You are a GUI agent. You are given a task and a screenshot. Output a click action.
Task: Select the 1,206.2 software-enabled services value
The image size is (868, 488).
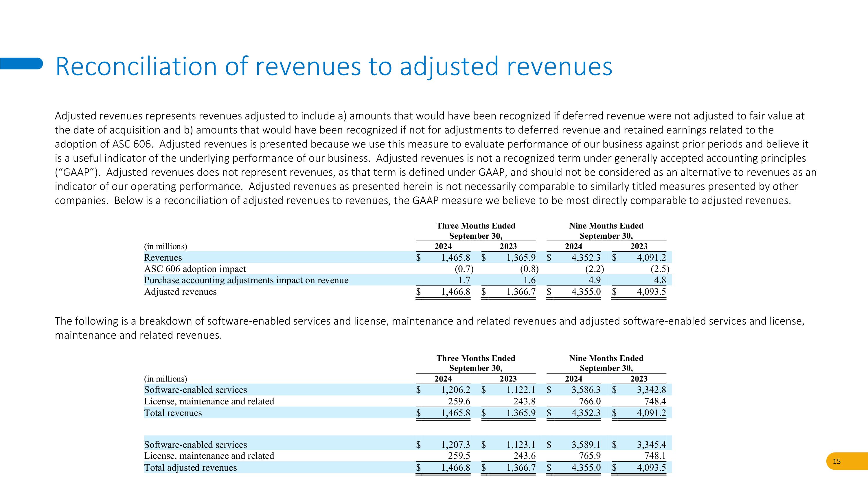pos(456,390)
